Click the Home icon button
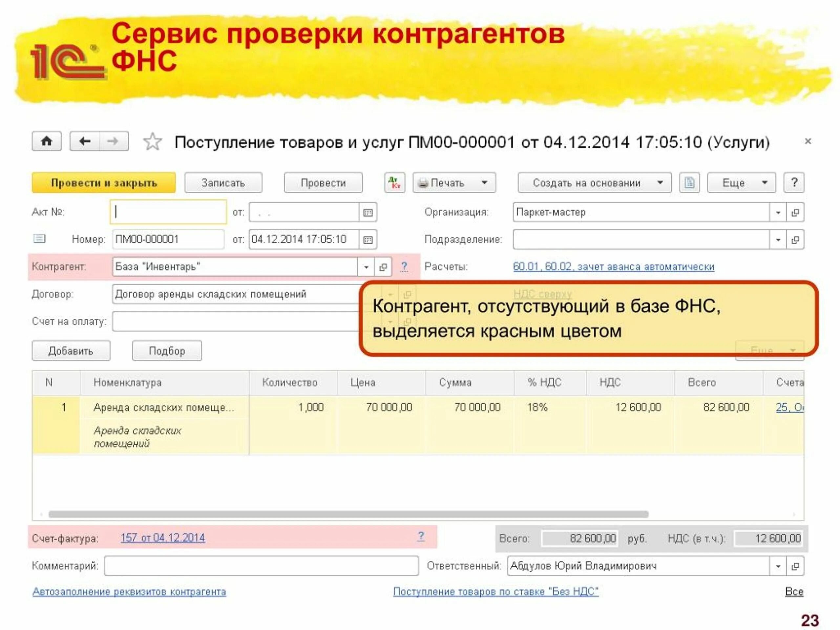 click(46, 141)
